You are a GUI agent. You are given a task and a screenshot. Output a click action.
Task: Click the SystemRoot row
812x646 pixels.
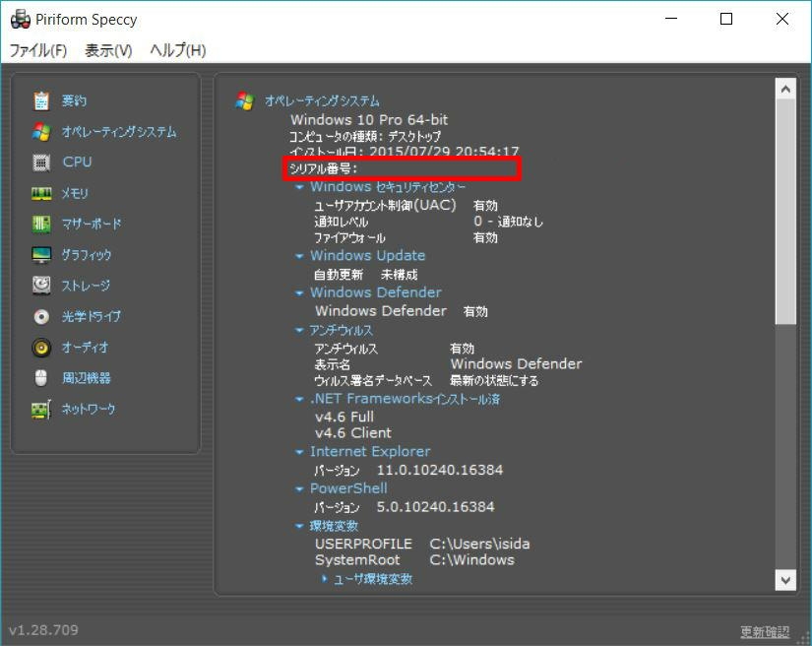[x=414, y=560]
